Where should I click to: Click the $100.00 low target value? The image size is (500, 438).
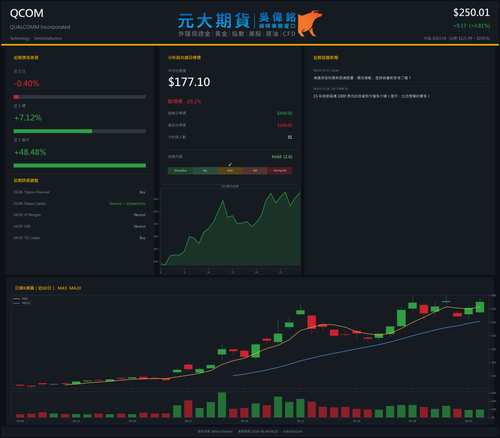click(x=285, y=125)
